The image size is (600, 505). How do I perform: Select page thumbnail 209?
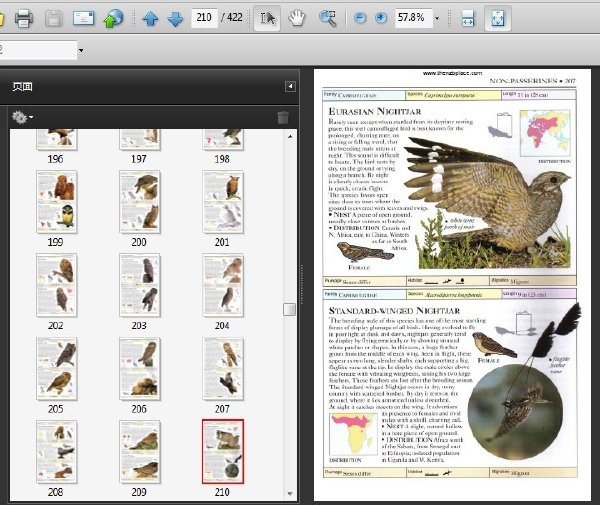(140, 452)
